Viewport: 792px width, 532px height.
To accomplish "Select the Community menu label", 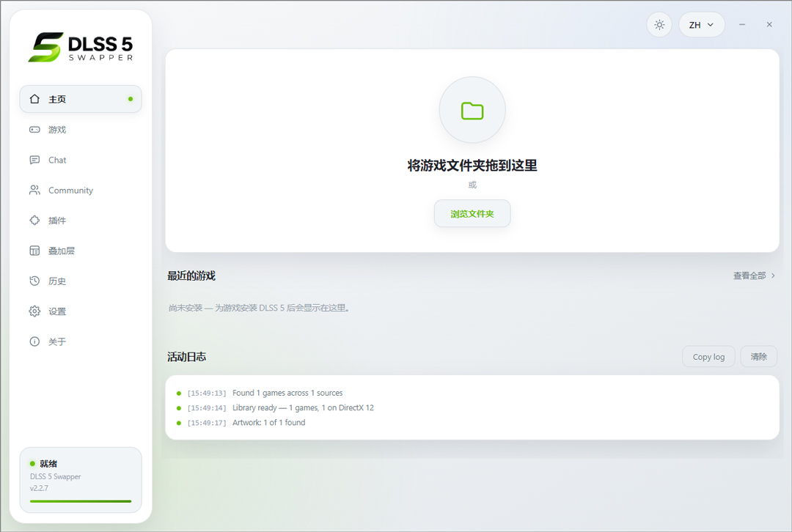I will tap(70, 191).
